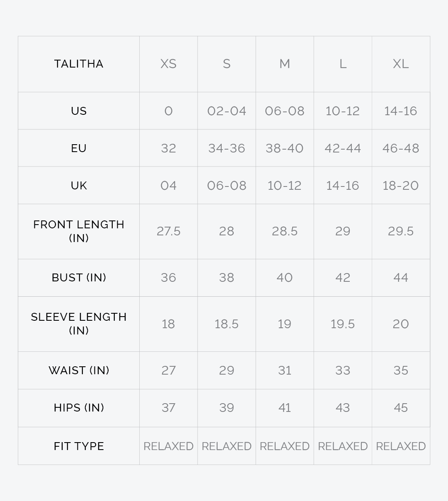This screenshot has width=448, height=501.
Task: Click hips measurement 41 cell
Action: [285, 408]
